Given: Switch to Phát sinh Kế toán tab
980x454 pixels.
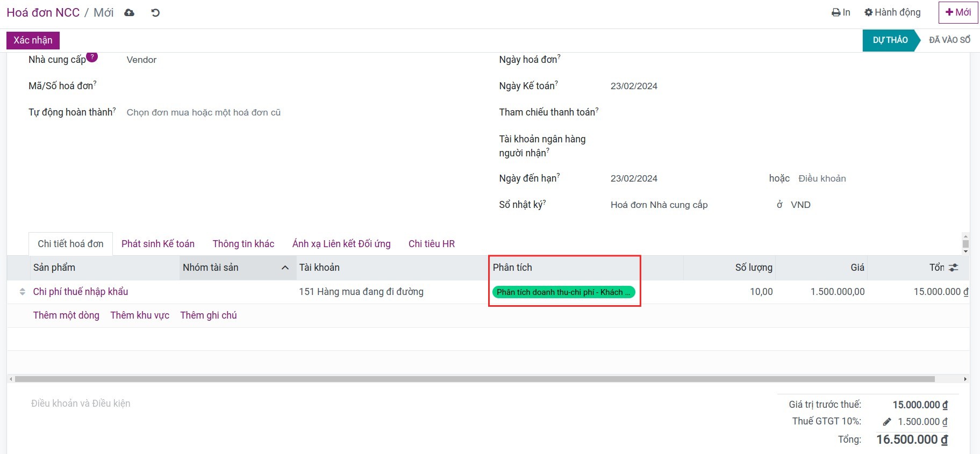Looking at the screenshot, I should click(158, 244).
